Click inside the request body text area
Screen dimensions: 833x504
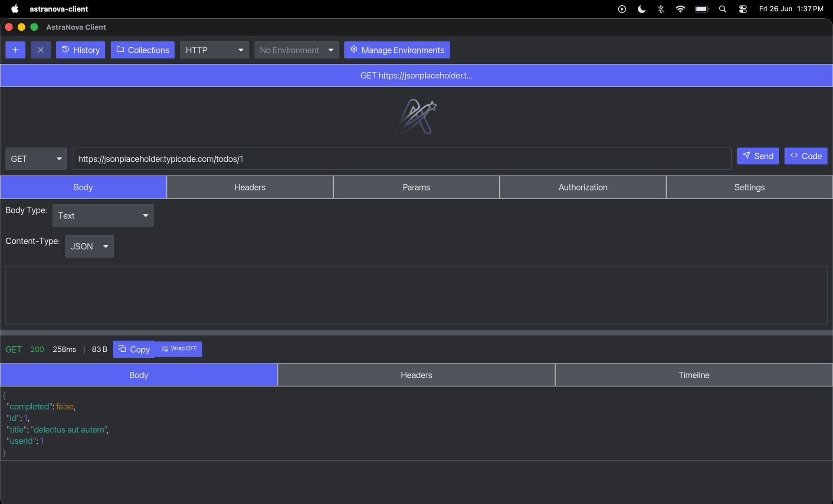click(416, 295)
